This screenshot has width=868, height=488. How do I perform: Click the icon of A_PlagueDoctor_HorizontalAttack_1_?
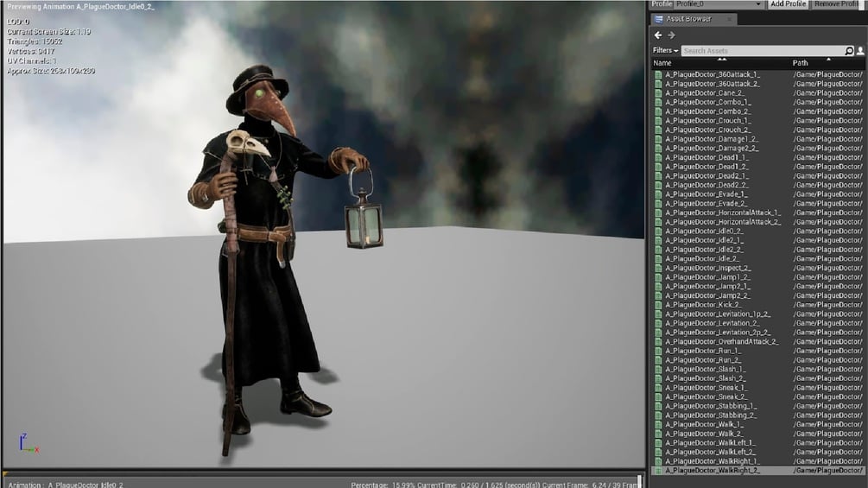point(658,213)
